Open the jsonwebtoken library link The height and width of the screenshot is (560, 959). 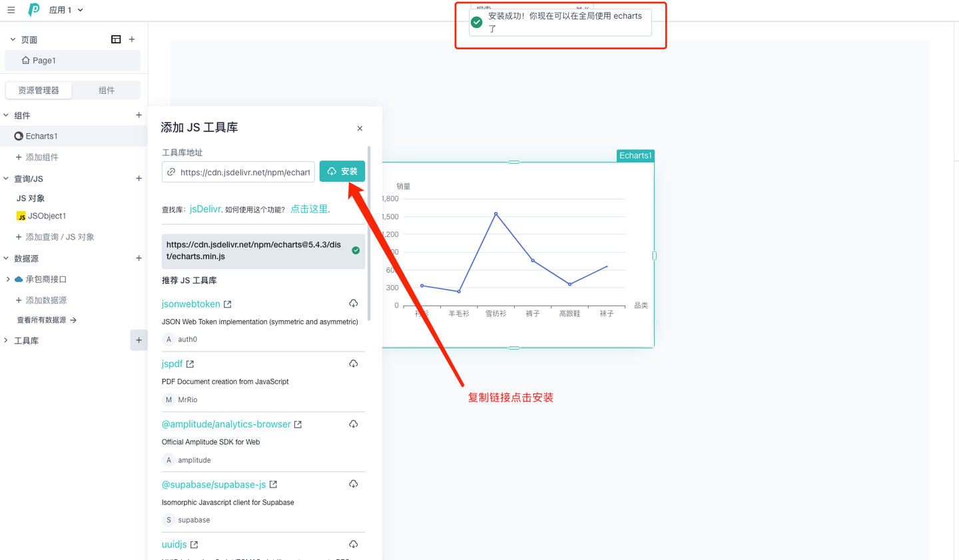(190, 304)
